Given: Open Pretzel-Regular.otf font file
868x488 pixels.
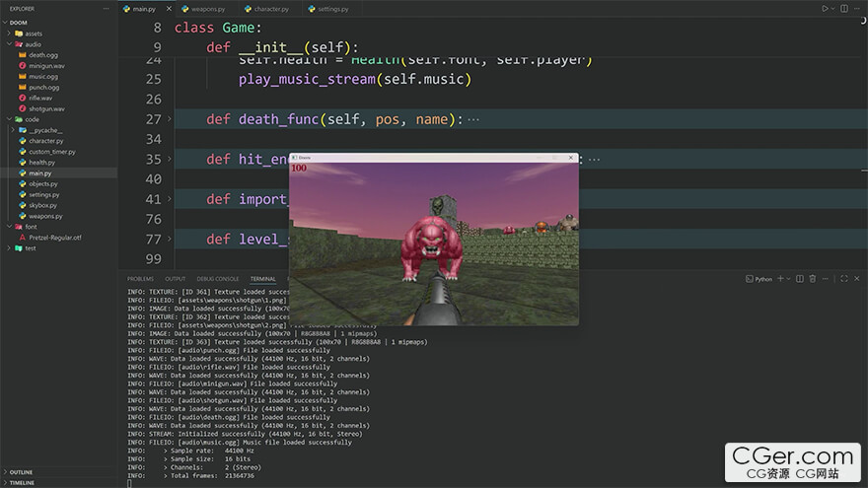Looking at the screenshot, I should click(x=55, y=238).
